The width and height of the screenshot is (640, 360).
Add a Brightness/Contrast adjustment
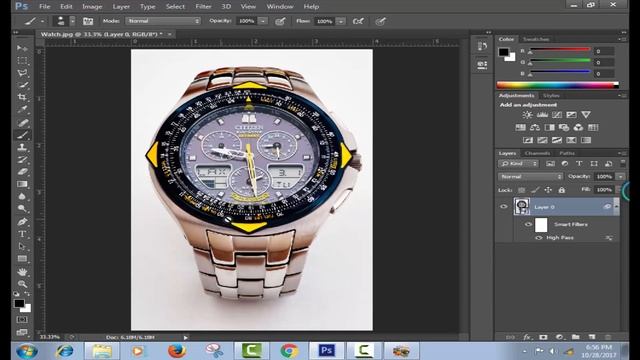pyautogui.click(x=527, y=115)
